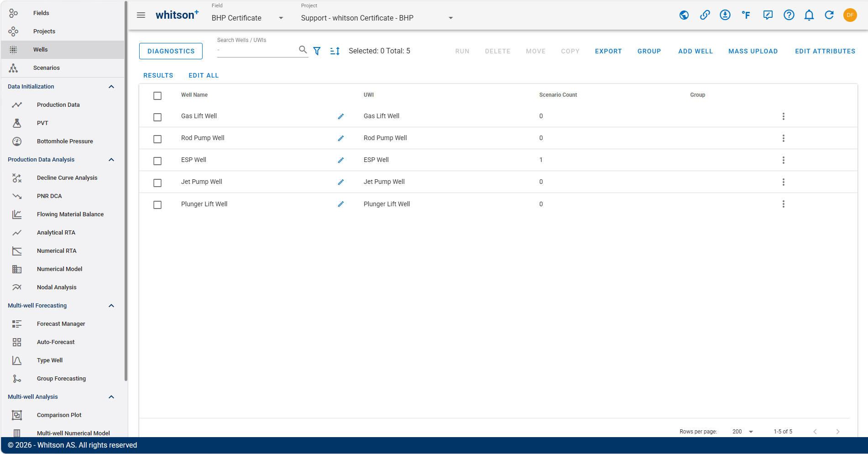
Task: Click the Bottomhole Pressure gauge icon
Action: point(17,141)
